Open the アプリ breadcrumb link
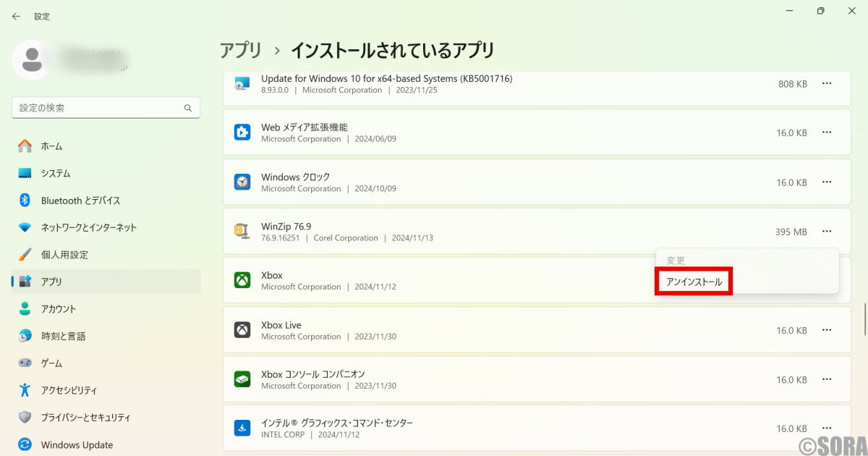 pos(239,50)
